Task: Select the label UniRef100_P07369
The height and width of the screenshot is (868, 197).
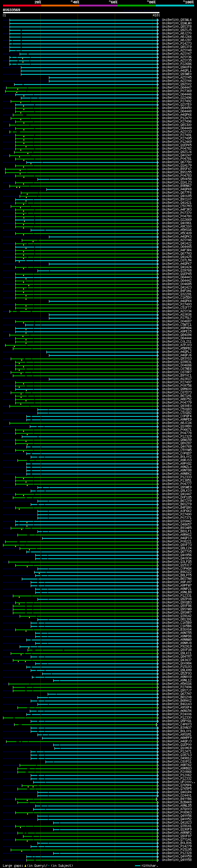Action: pos(177,91)
